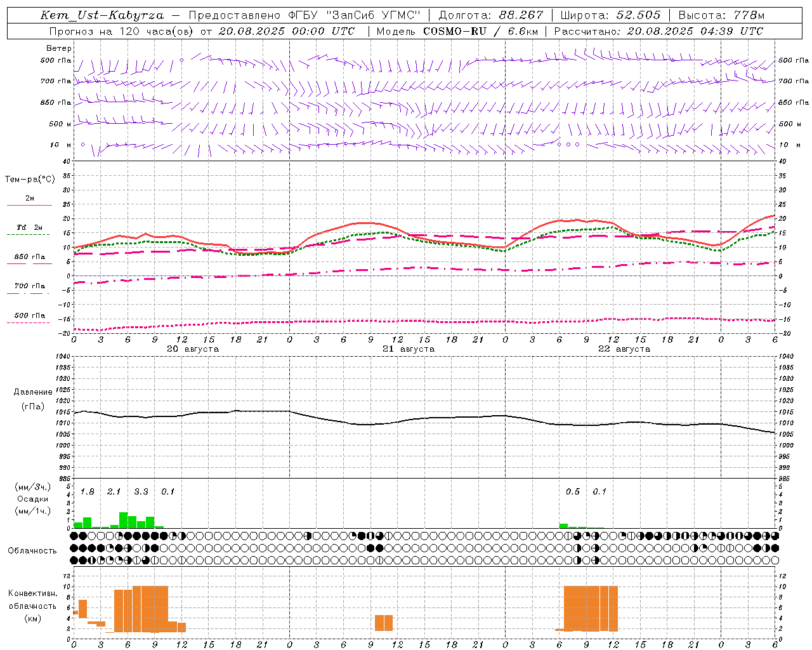Screen dimensions: 812x650
Task: Click the left "10 м" wind level label
Action: (60, 145)
